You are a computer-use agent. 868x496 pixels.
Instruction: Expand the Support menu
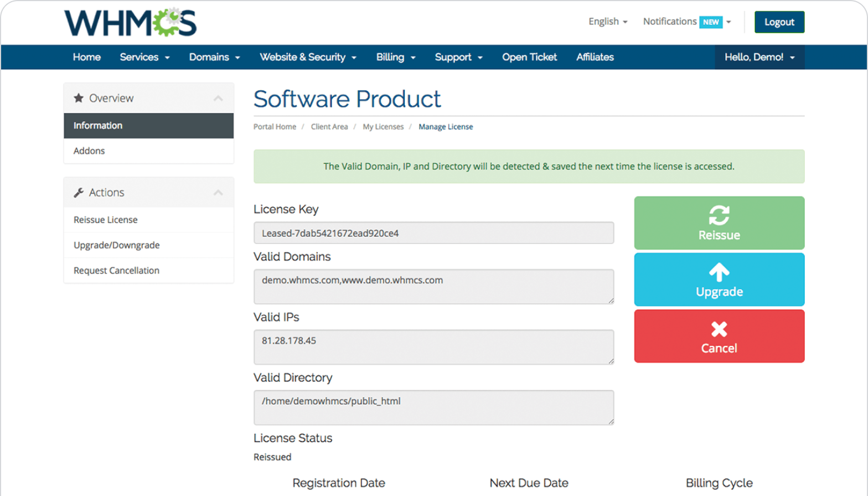[x=458, y=57]
